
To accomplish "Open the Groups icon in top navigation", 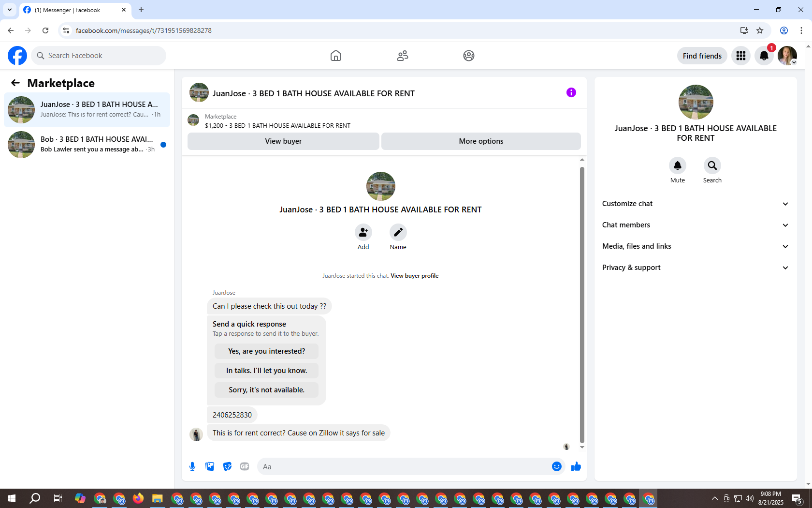I will tap(469, 56).
